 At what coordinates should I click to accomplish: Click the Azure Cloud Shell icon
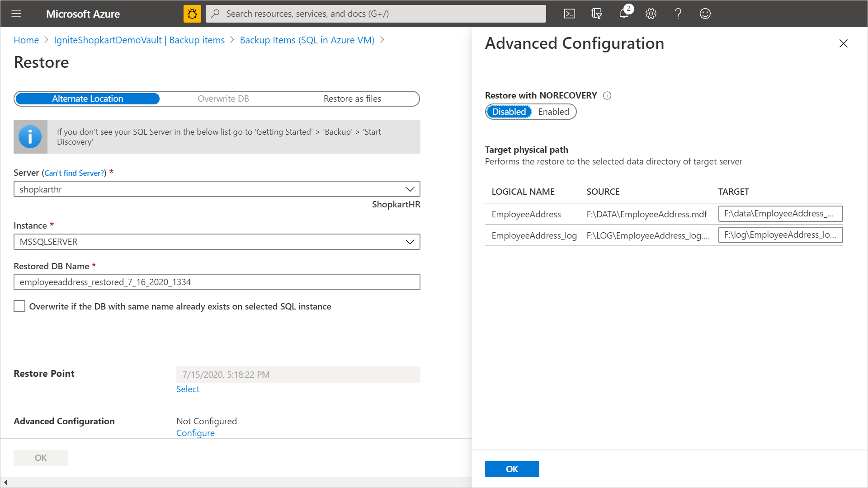pyautogui.click(x=570, y=13)
